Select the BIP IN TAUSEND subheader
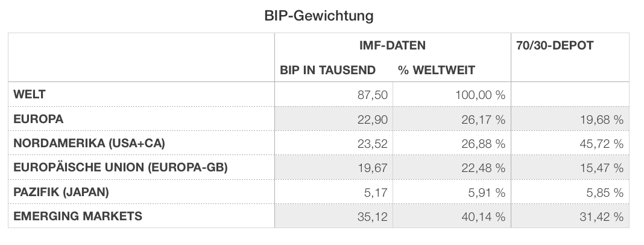Image resolution: width=644 pixels, height=245 pixels. point(328,70)
